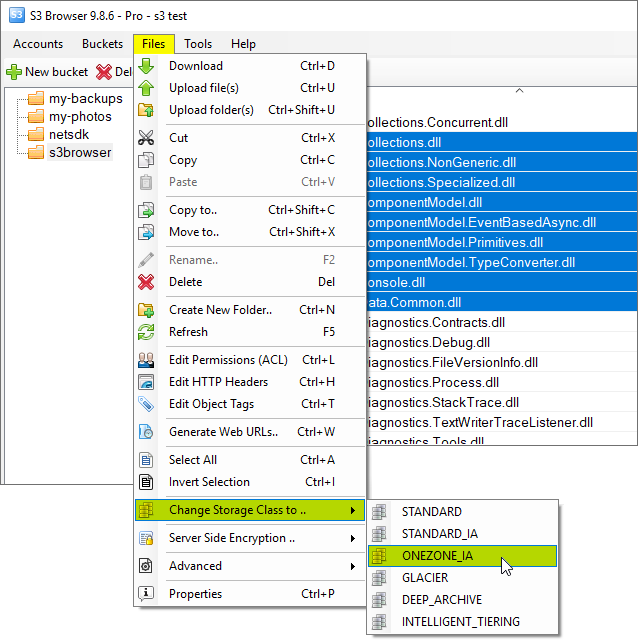Viewport: 638px width, 640px height.
Task: Click the red X Delete icon in the Files menu
Action: click(146, 282)
